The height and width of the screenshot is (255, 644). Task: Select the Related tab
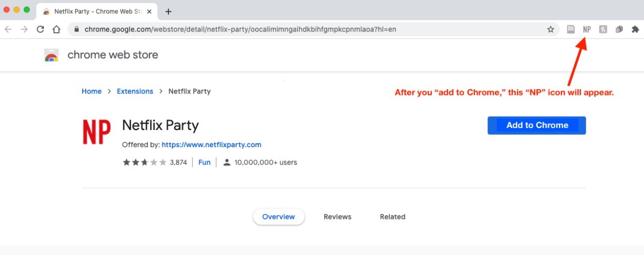click(392, 217)
